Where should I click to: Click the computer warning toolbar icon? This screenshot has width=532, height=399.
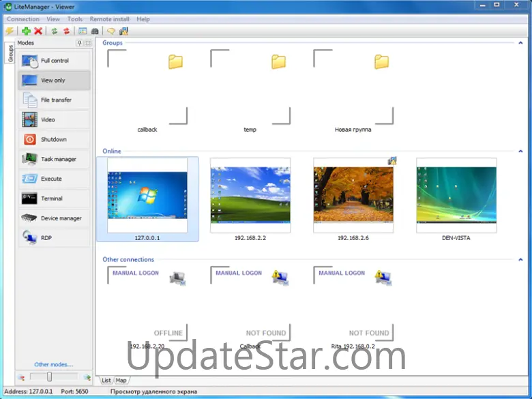coord(123,31)
